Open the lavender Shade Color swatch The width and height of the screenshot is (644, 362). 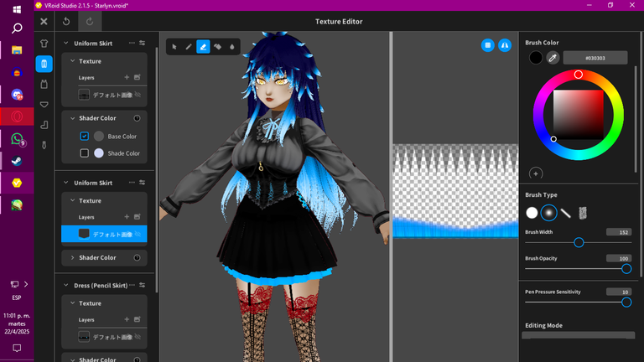coord(99,153)
